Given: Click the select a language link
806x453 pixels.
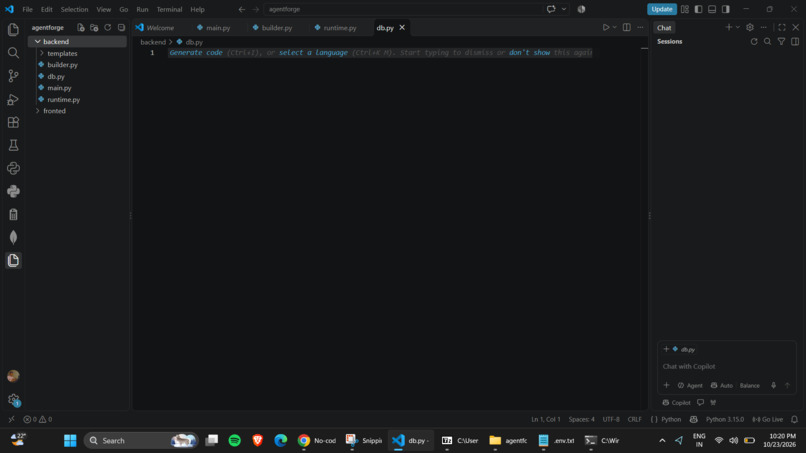Looking at the screenshot, I should (x=313, y=52).
